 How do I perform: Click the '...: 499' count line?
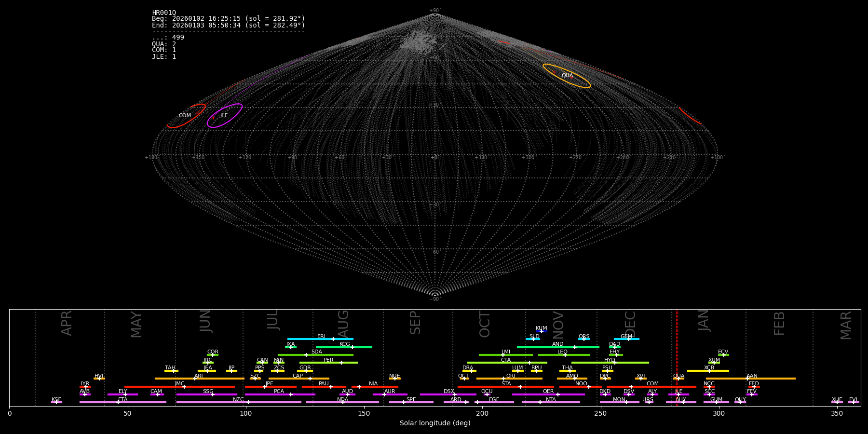(168, 38)
